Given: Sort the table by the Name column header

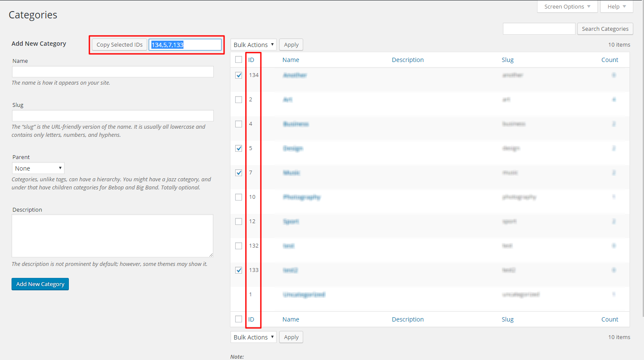Looking at the screenshot, I should tap(291, 60).
